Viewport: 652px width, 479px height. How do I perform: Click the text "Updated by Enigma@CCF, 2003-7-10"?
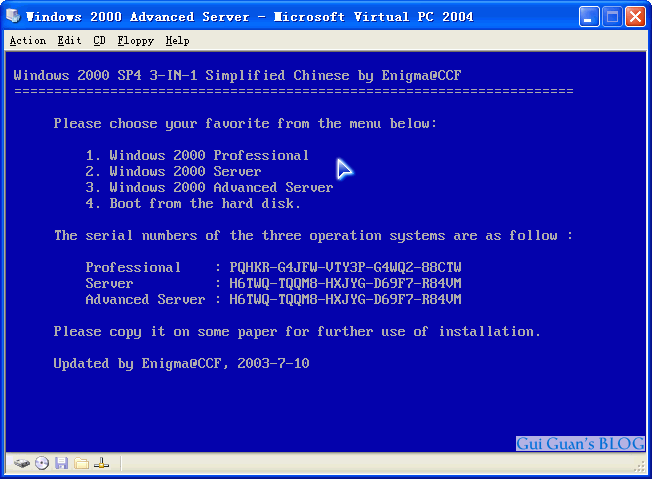pos(181,363)
